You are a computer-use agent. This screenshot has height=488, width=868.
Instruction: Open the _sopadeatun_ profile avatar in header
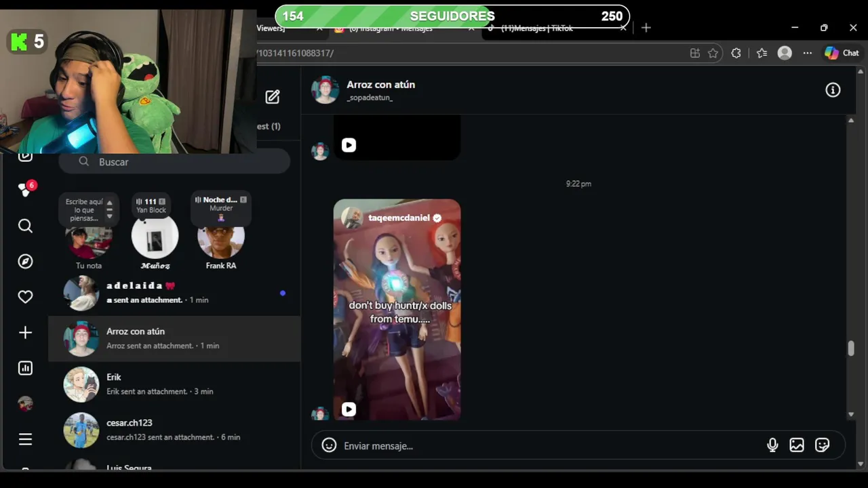pos(325,89)
